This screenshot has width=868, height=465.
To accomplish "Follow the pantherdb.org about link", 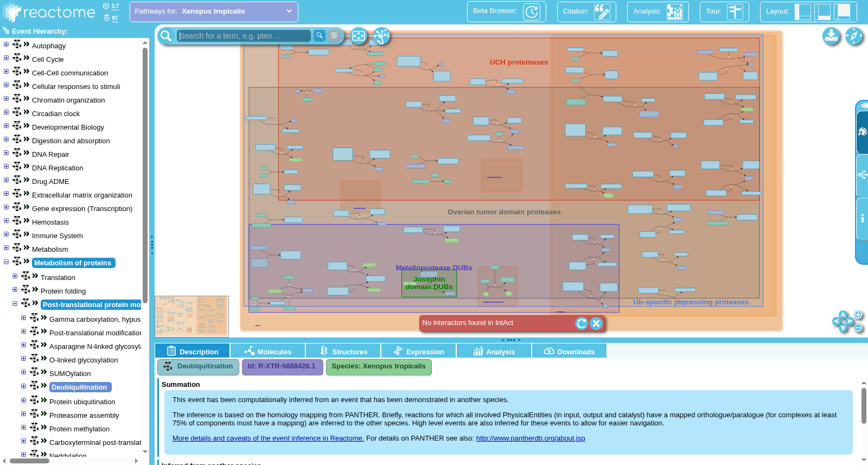I will (531, 438).
